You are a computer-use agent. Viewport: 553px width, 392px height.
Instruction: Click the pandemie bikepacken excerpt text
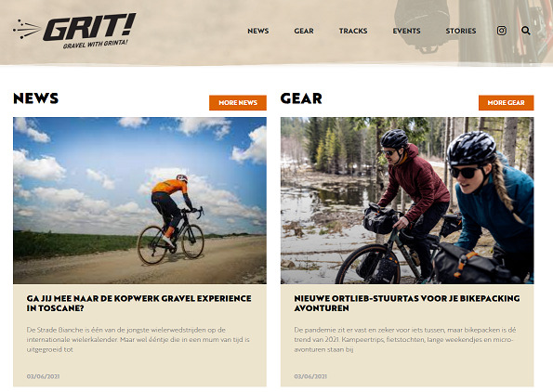point(405,339)
